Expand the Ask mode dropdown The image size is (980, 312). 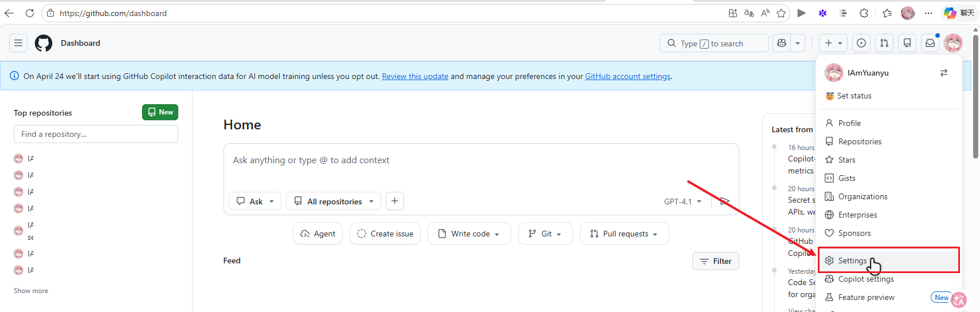(x=255, y=202)
